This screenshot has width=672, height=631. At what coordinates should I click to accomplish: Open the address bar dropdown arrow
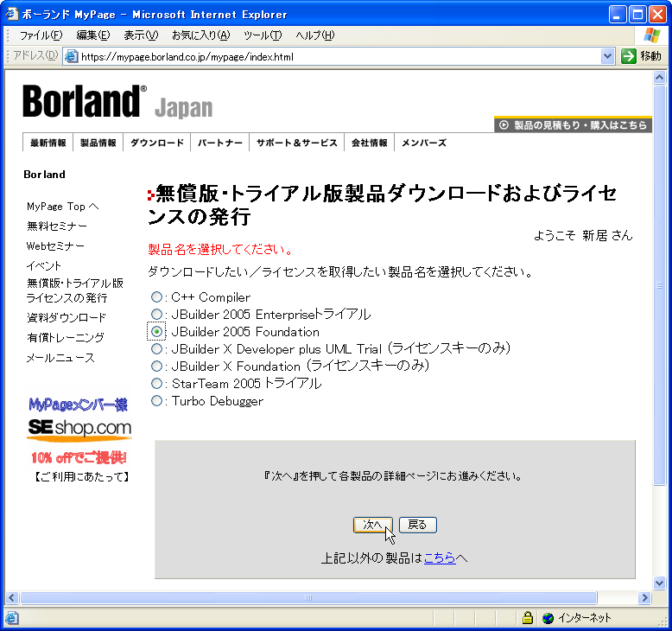coord(607,56)
